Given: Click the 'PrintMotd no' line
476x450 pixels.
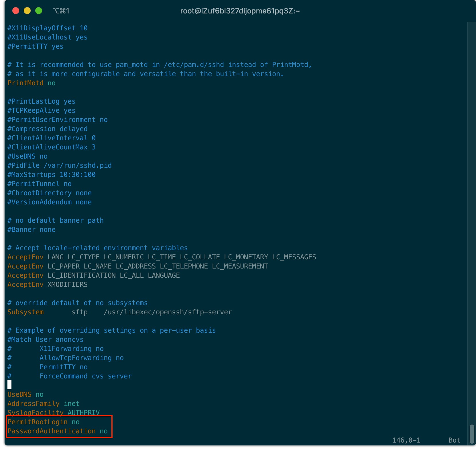Looking at the screenshot, I should click(32, 83).
